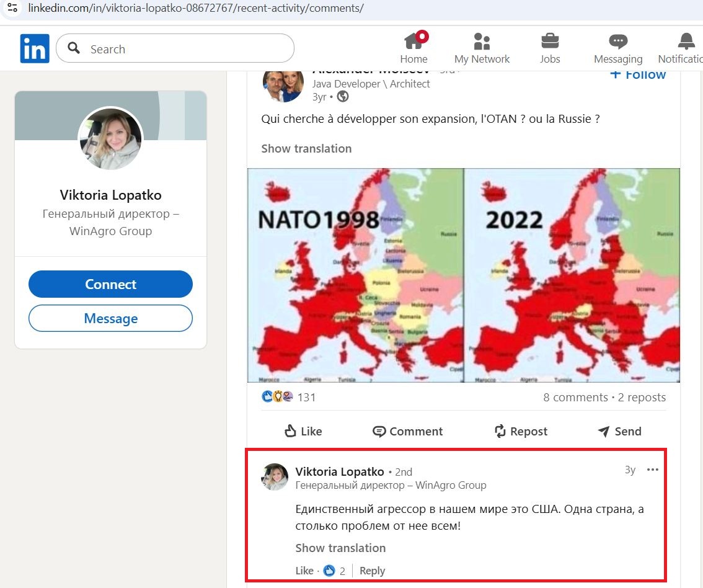
Task: Like Viktoria Lopatko's comment
Action: click(x=304, y=571)
